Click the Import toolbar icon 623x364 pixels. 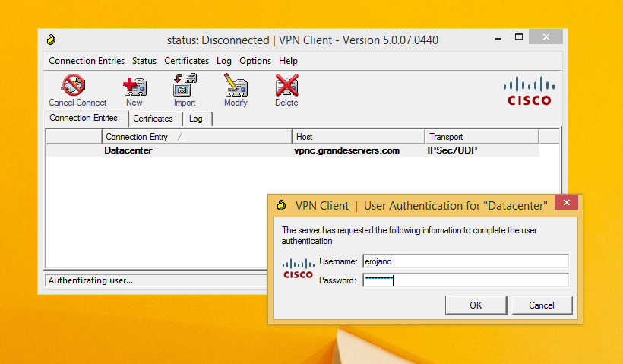185,90
